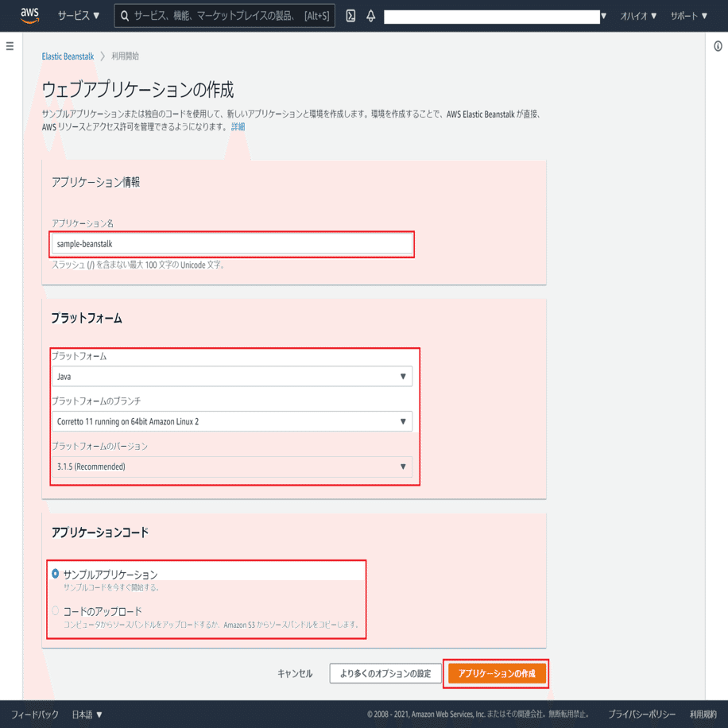Expand the プラットフォームのブランチ dropdown
728x728 pixels.
coord(231,421)
